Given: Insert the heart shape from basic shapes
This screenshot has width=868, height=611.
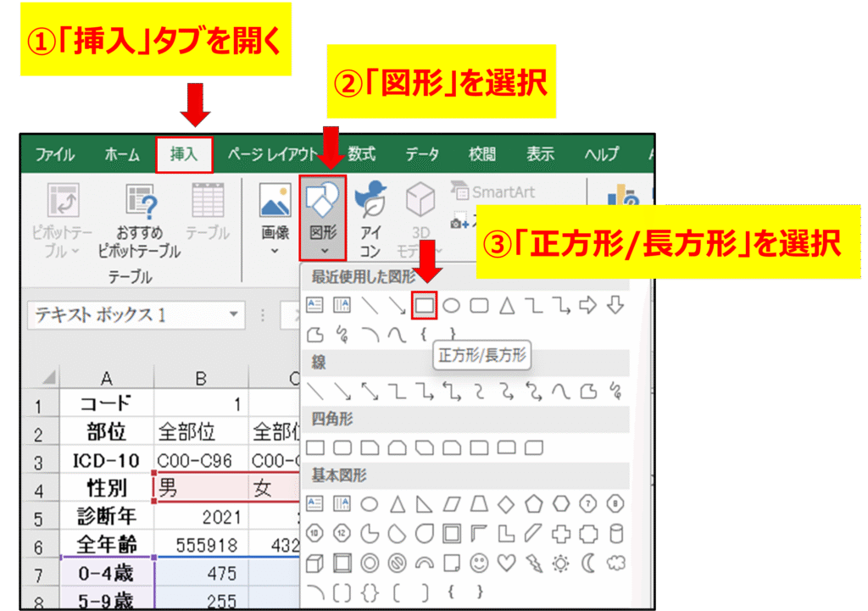Looking at the screenshot, I should coord(507,561).
